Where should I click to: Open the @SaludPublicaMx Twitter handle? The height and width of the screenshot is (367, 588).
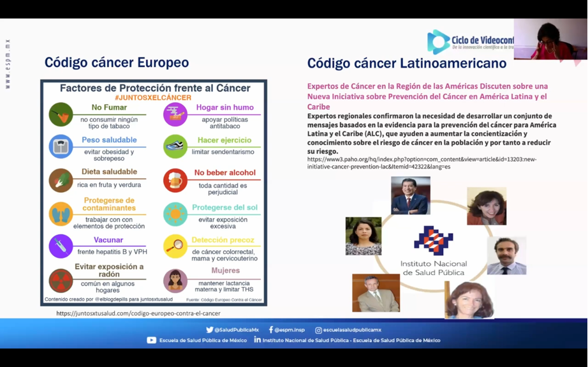237,330
